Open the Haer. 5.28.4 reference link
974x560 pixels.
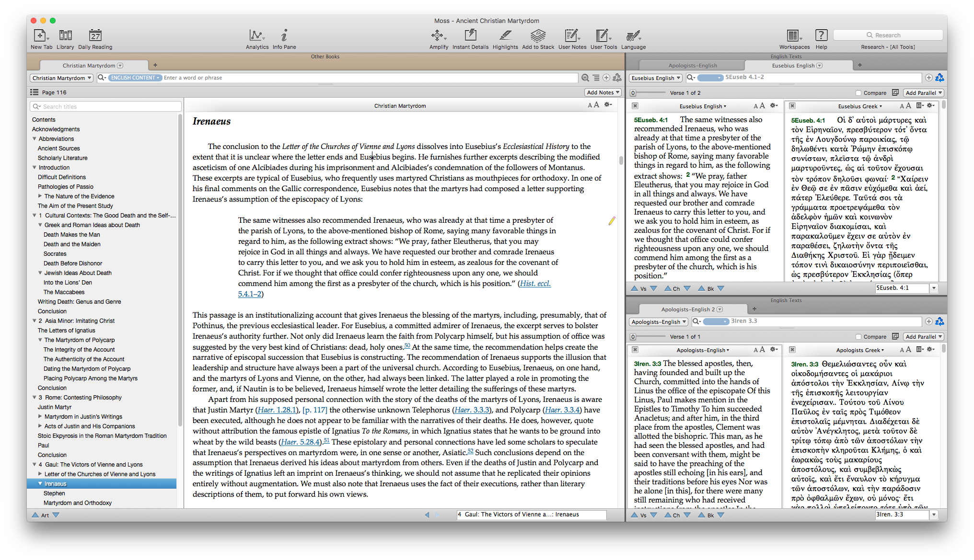tap(301, 442)
